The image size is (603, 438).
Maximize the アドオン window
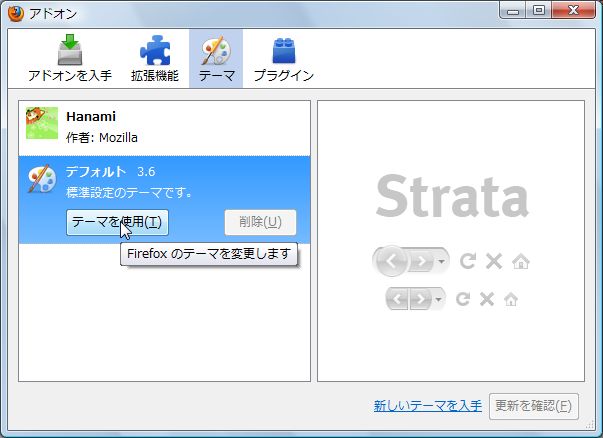539,10
